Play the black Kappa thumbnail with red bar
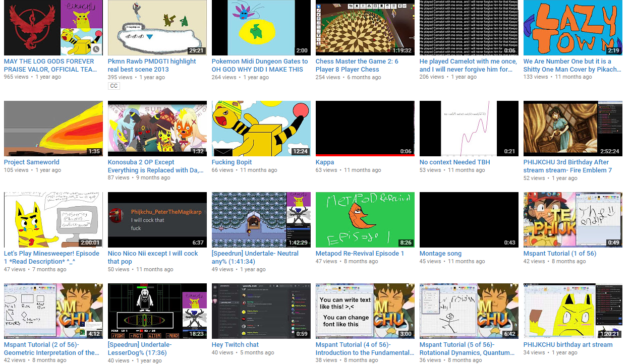Screen dimensions: 632x364 (x=365, y=129)
